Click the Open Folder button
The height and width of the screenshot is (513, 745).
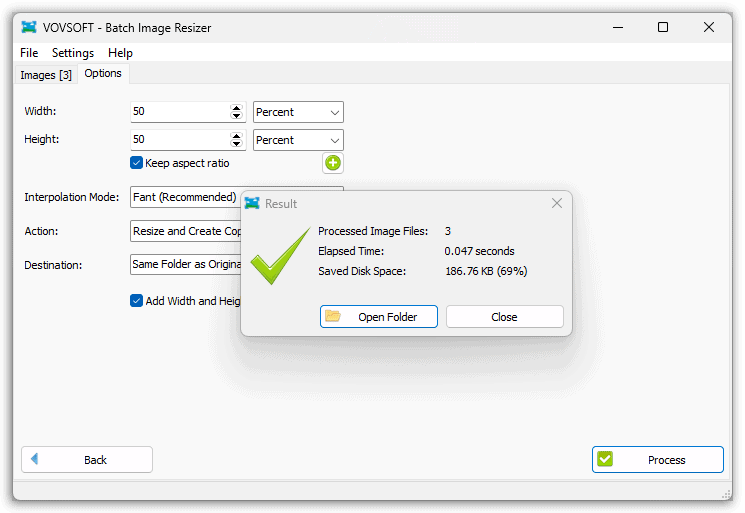click(x=379, y=316)
